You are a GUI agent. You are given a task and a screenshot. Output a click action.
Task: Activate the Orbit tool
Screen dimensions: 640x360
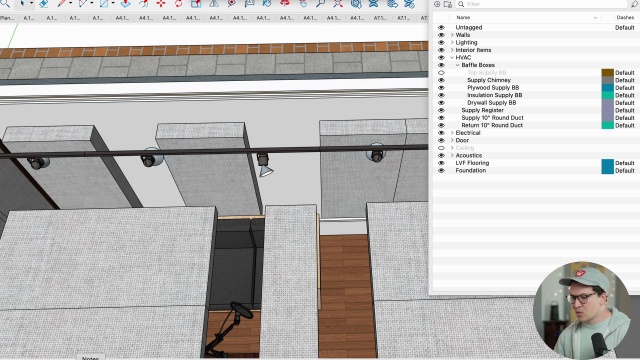coord(284,4)
